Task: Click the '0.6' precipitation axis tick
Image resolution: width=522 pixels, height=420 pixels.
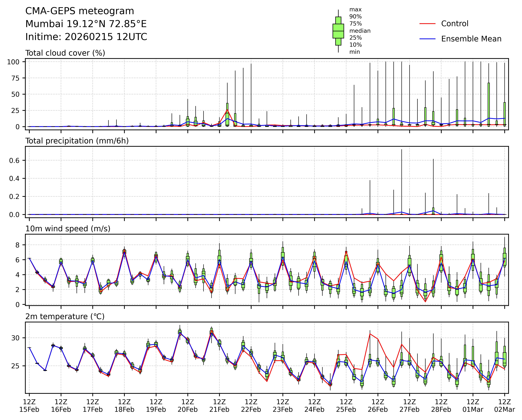Action: (14, 160)
